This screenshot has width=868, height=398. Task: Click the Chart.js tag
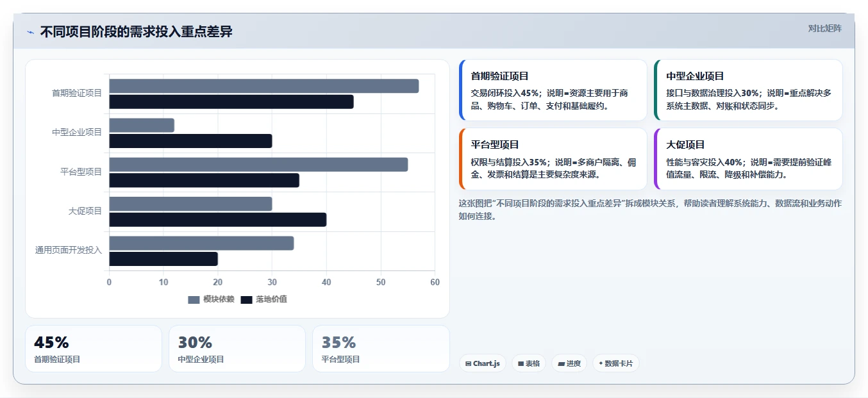(x=482, y=363)
